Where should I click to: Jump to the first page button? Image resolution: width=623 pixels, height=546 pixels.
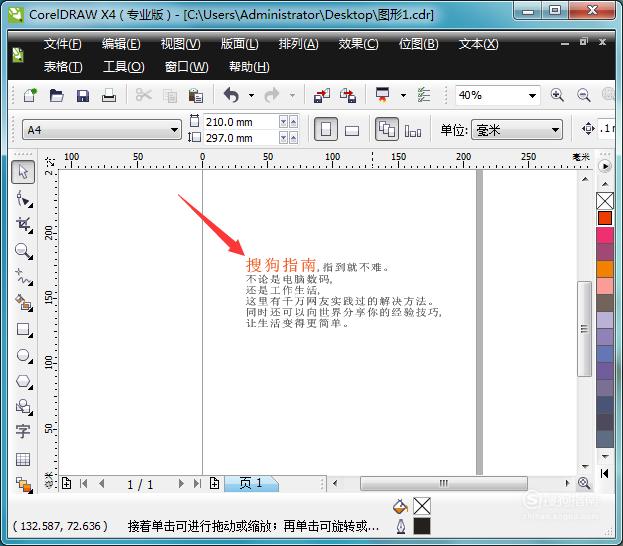point(83,484)
